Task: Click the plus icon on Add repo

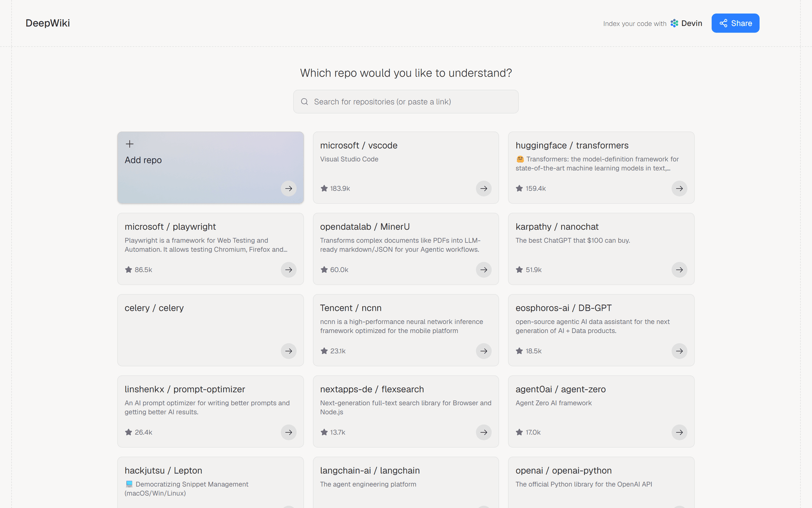Action: [x=130, y=144]
